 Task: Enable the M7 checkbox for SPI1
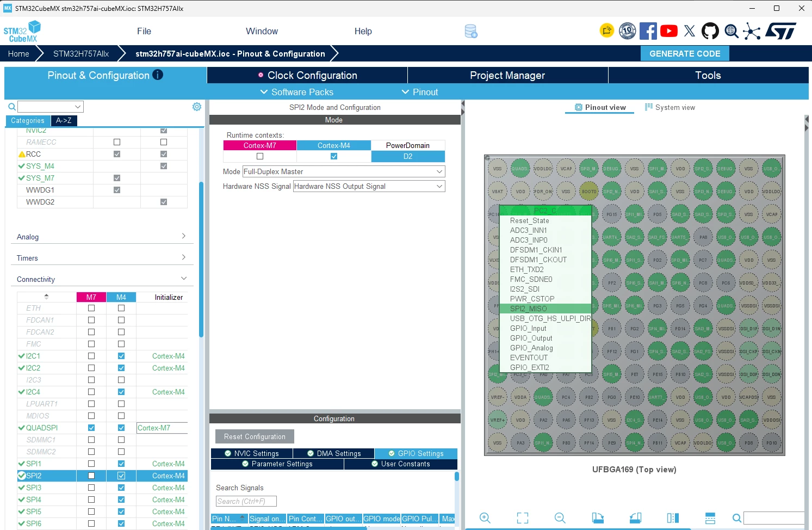click(x=91, y=464)
